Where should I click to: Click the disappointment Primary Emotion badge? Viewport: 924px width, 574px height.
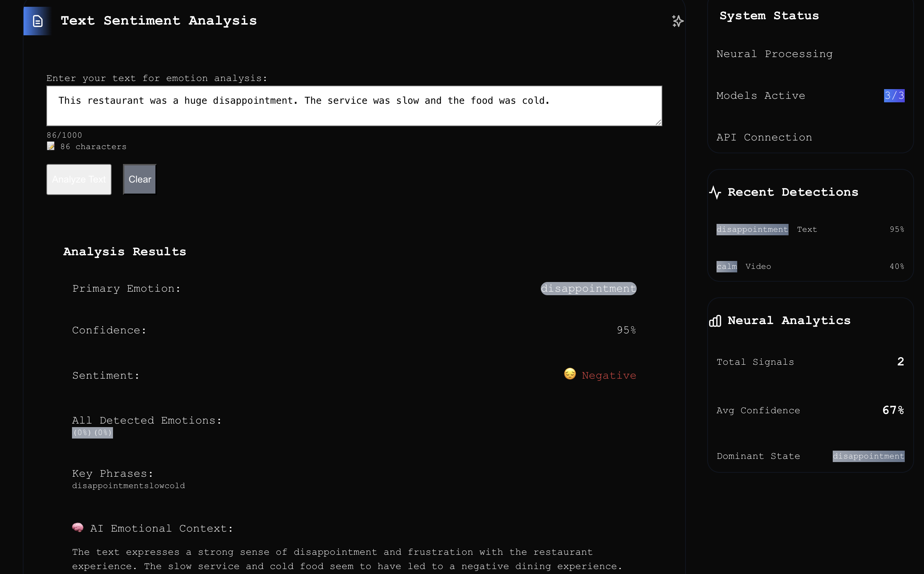coord(588,288)
